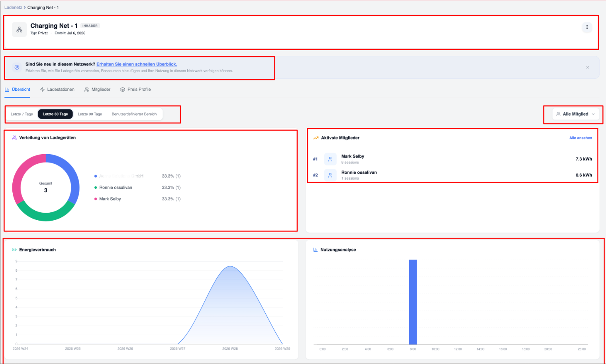This screenshot has width=606, height=364.
Task: Click the Nutzungsanalyse bar chart icon
Action: [316, 250]
